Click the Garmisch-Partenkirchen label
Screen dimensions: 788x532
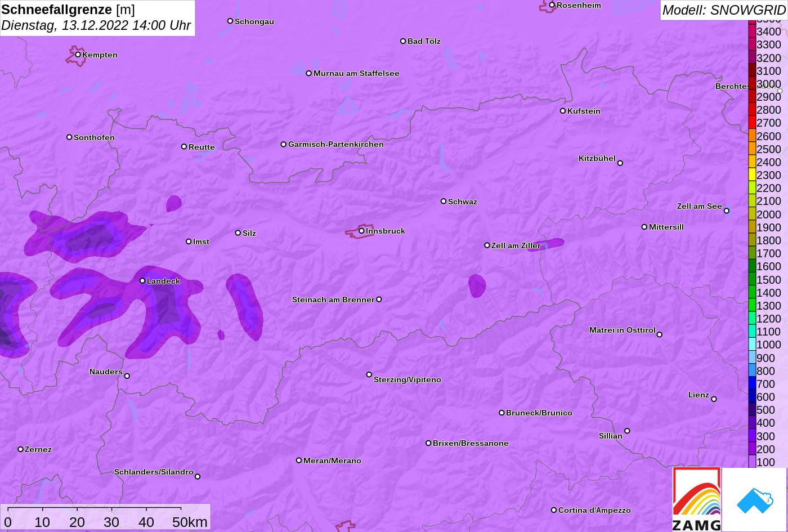click(x=336, y=145)
